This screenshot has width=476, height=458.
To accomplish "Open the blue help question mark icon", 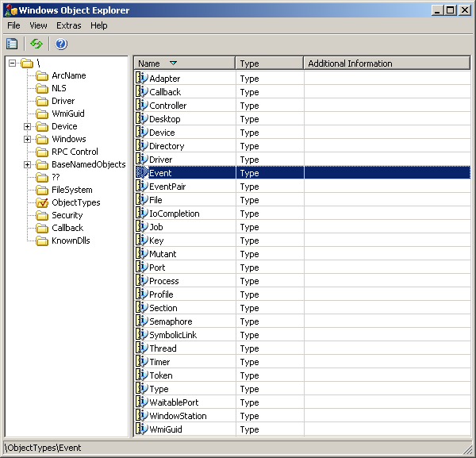I will coord(61,44).
